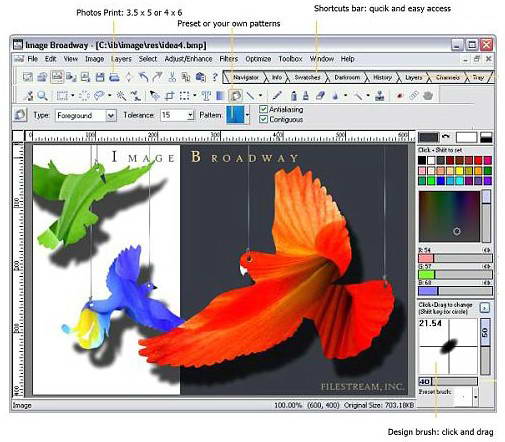
Task: Open the Navigator shortcut tab
Action: [246, 77]
